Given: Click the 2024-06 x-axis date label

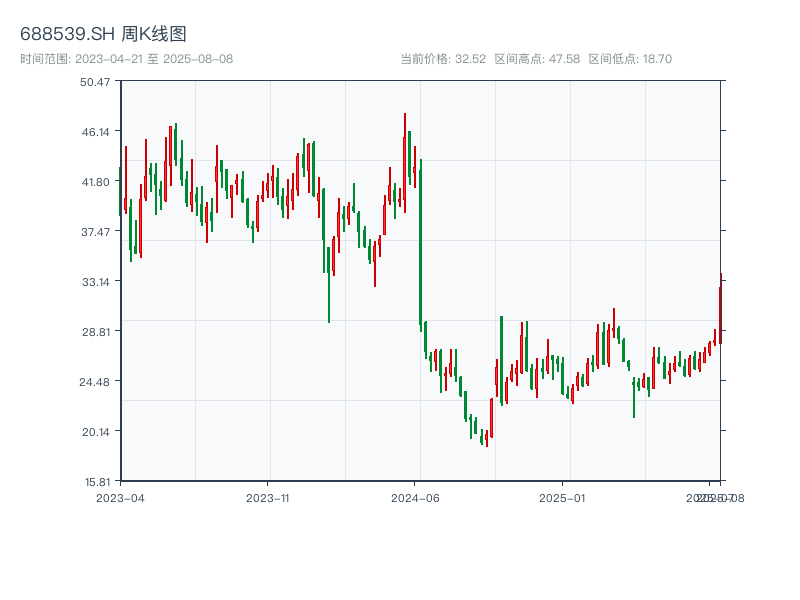Looking at the screenshot, I should [x=415, y=497].
